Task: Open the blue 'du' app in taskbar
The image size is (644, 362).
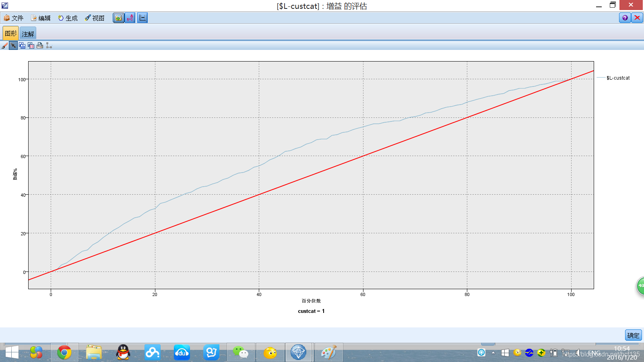Action: coord(182,352)
